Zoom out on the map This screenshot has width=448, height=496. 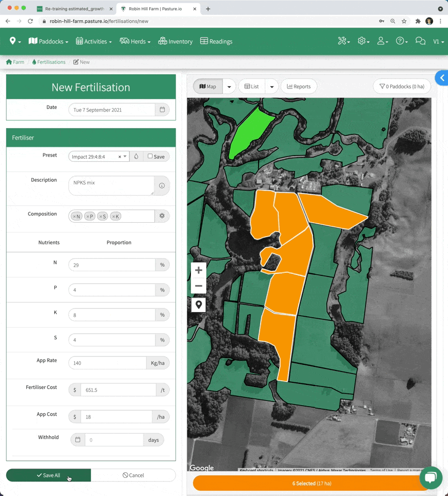coord(199,286)
